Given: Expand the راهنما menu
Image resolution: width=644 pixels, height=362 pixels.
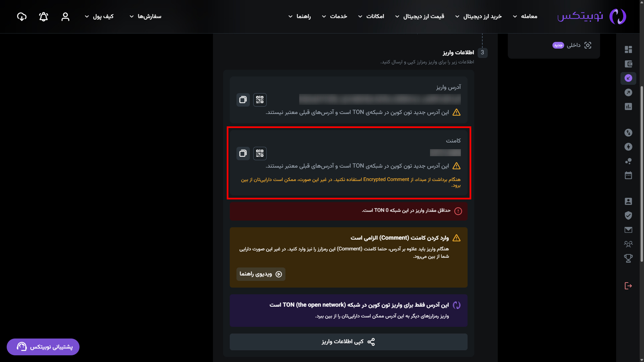Looking at the screenshot, I should click(300, 16).
